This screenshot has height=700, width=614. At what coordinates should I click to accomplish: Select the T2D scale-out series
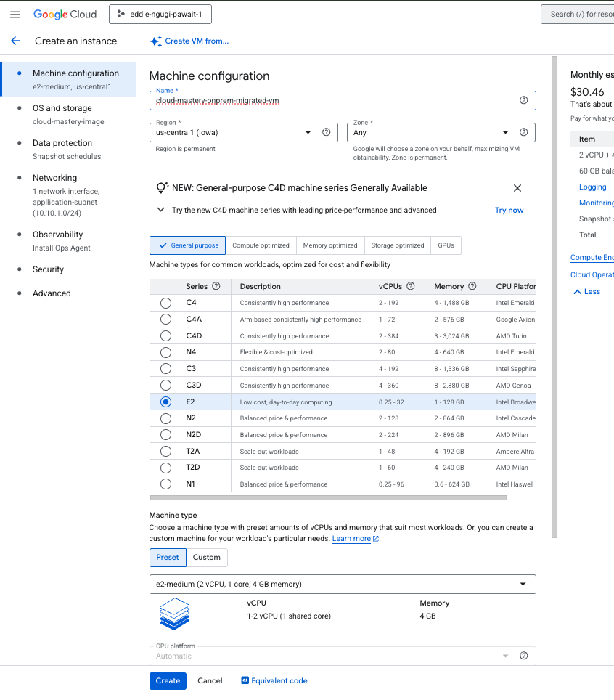(x=166, y=468)
